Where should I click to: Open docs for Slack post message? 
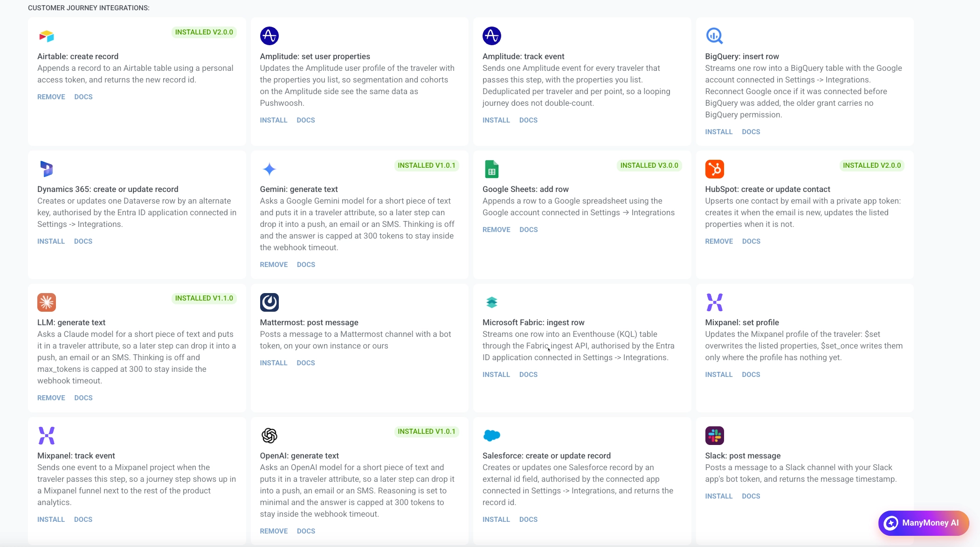(751, 496)
